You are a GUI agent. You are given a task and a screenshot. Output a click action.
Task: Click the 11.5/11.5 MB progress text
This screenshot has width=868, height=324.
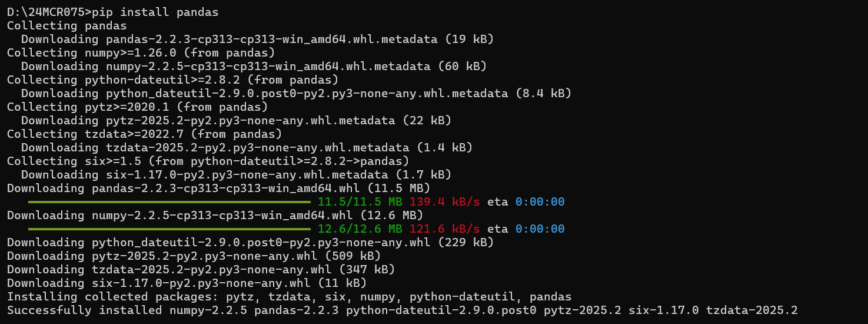360,202
